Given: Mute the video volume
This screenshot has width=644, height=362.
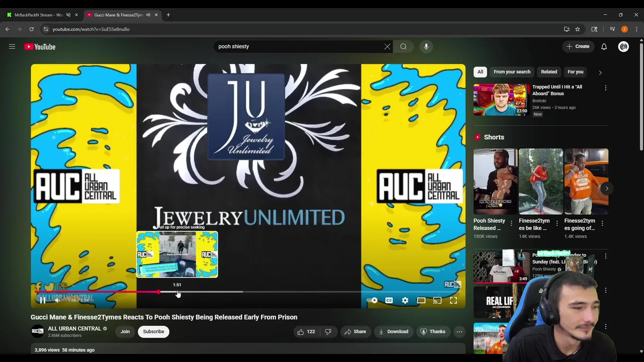Looking at the screenshot, I should [x=57, y=300].
